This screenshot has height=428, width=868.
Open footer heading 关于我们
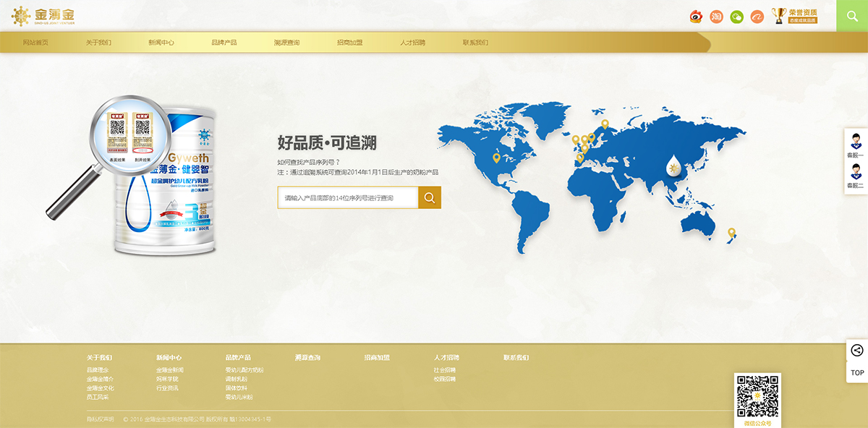[x=99, y=358]
